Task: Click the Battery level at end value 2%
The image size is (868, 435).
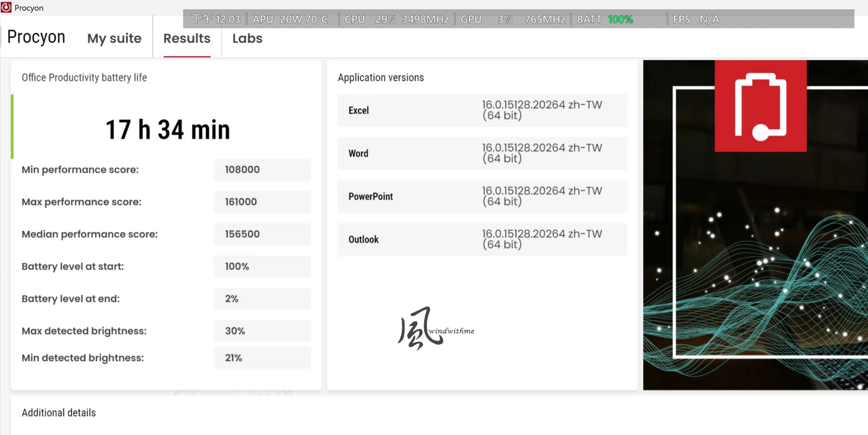Action: click(x=262, y=298)
